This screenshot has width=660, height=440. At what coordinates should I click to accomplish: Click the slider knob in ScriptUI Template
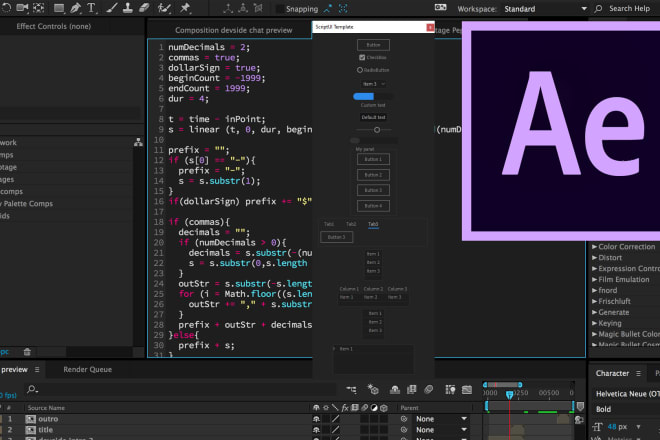[377, 130]
